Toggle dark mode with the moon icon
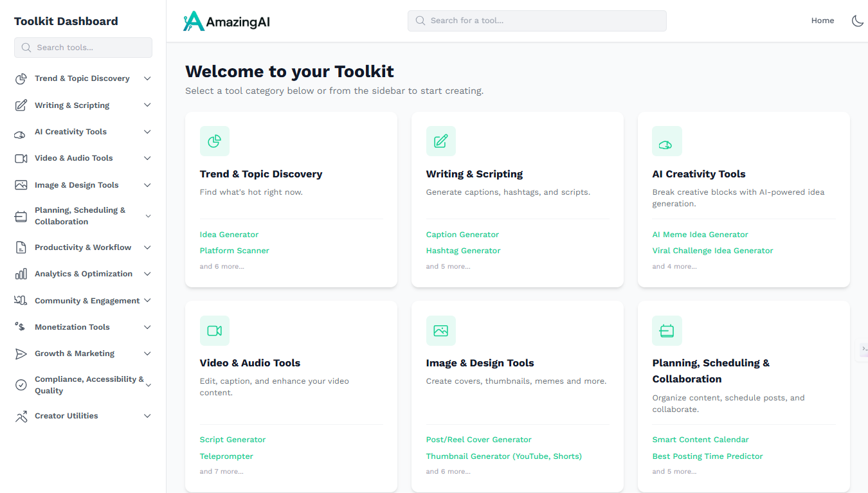Image resolution: width=868 pixels, height=493 pixels. click(858, 20)
